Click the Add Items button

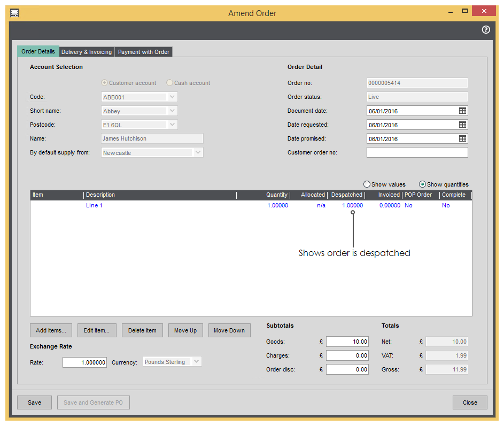51,330
